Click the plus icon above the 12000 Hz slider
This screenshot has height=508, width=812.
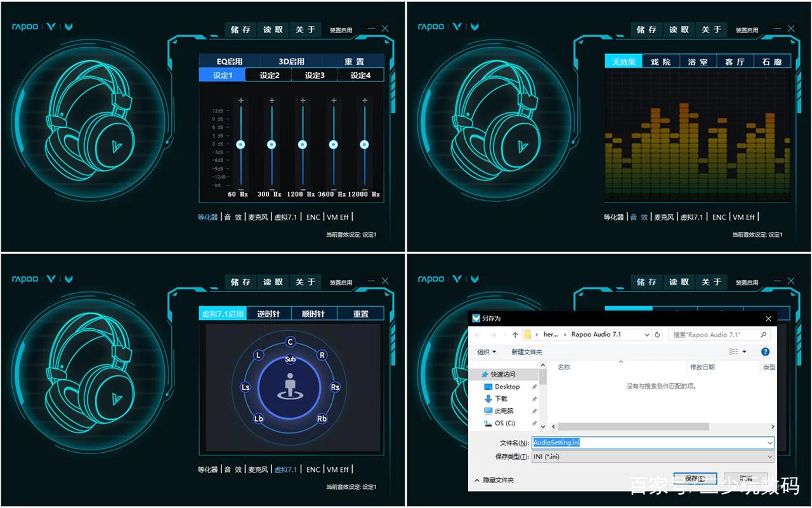point(364,100)
